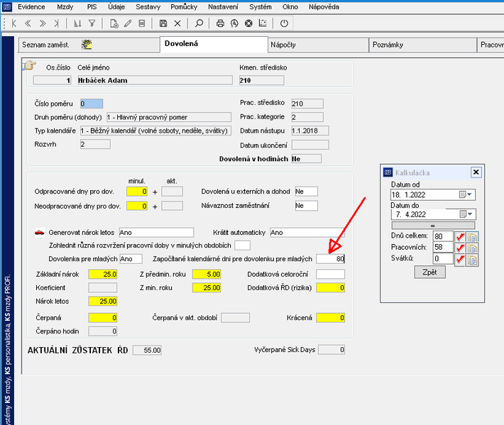Click the red checkmark next to Pracovních
Viewport: 504px width, 425px height.
coord(460,248)
